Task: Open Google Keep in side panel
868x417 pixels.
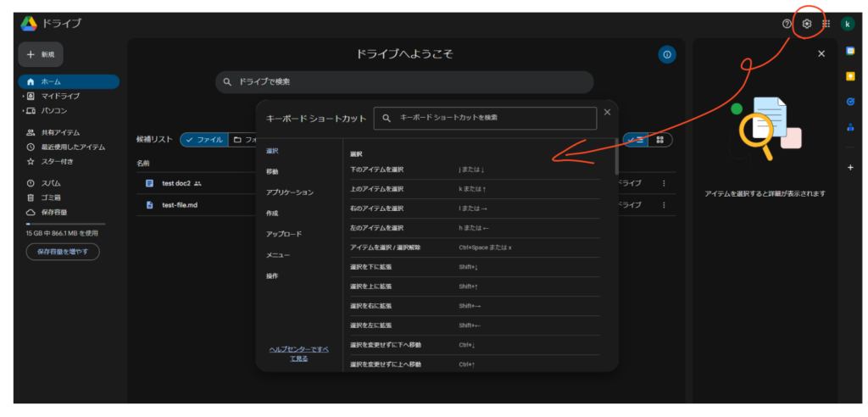Action: pos(850,76)
